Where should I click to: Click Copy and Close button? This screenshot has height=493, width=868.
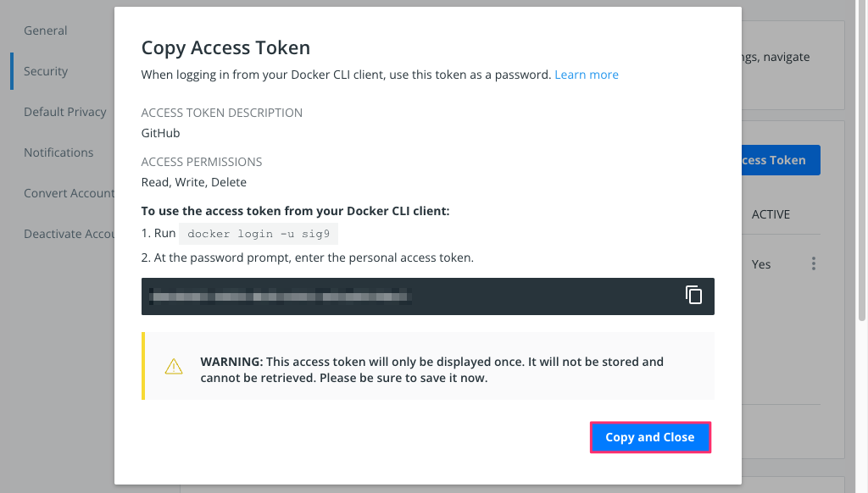click(x=650, y=437)
